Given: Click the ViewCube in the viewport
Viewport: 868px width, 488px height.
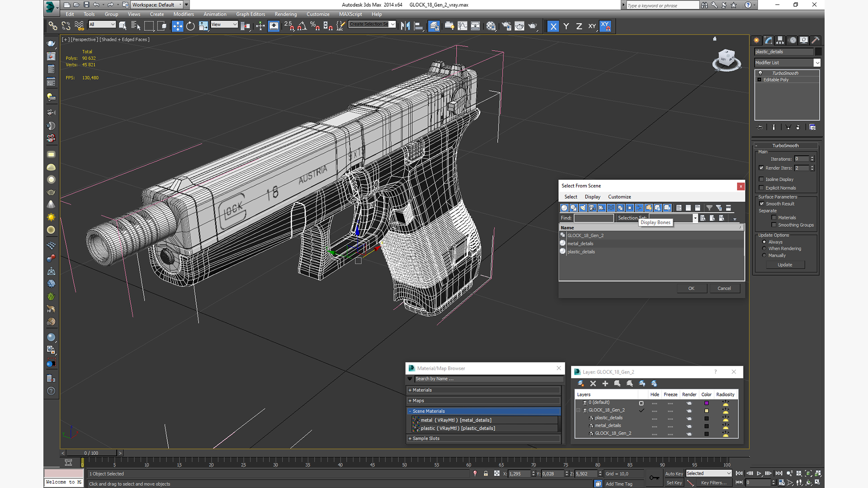Looking at the screenshot, I should point(726,60).
